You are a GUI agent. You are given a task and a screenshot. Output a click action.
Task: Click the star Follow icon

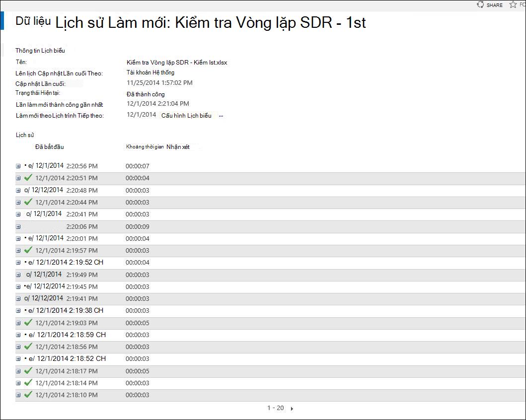coord(513,4)
